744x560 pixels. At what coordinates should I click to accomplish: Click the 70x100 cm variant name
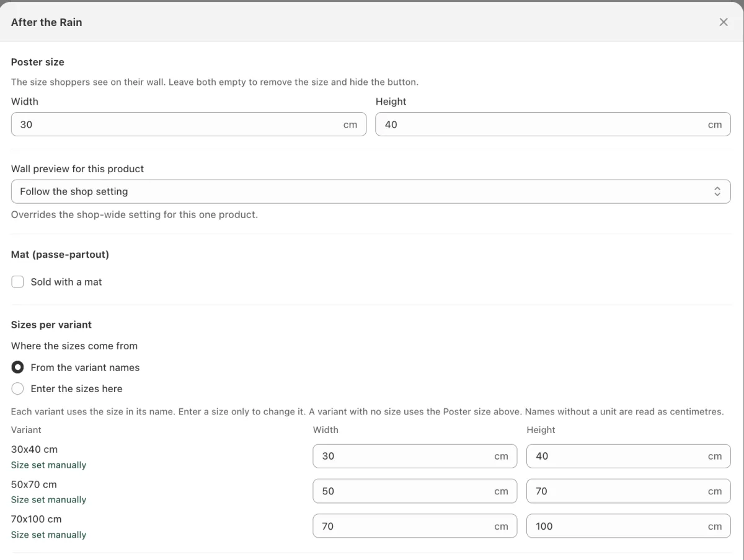tap(37, 519)
